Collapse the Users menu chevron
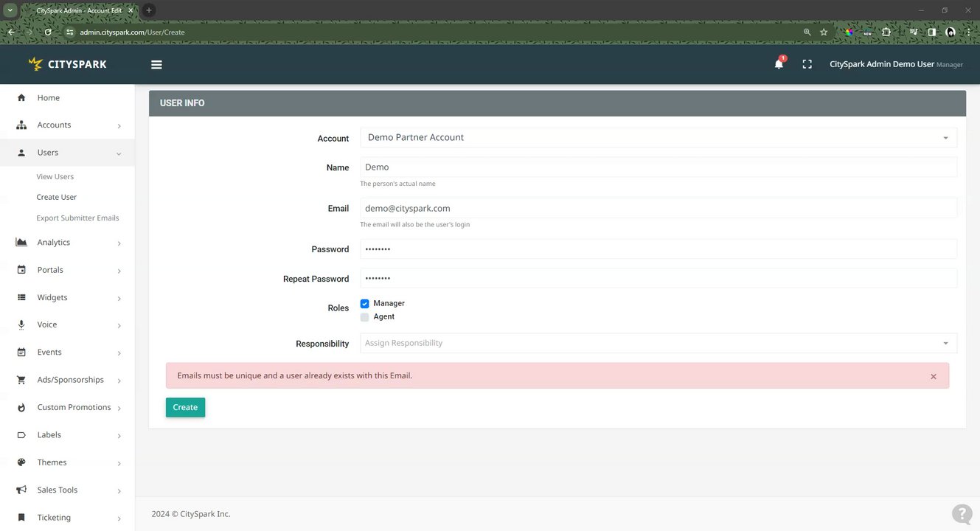The width and height of the screenshot is (980, 531). point(119,153)
